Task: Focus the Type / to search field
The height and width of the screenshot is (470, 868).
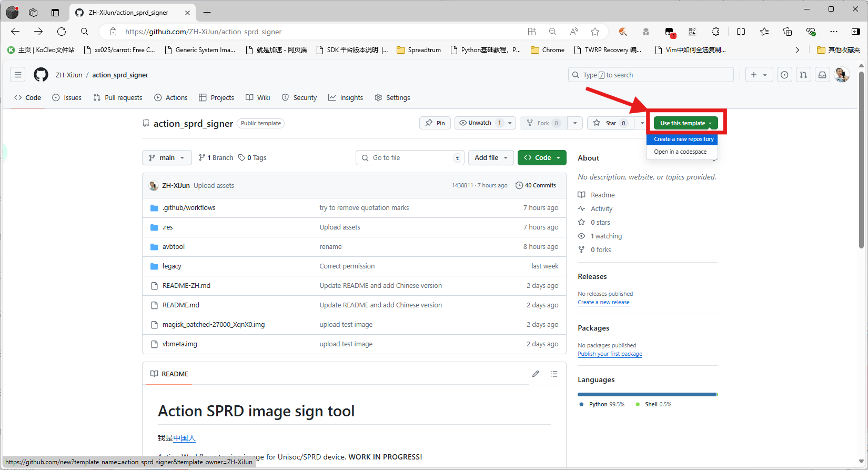Action: (651, 75)
